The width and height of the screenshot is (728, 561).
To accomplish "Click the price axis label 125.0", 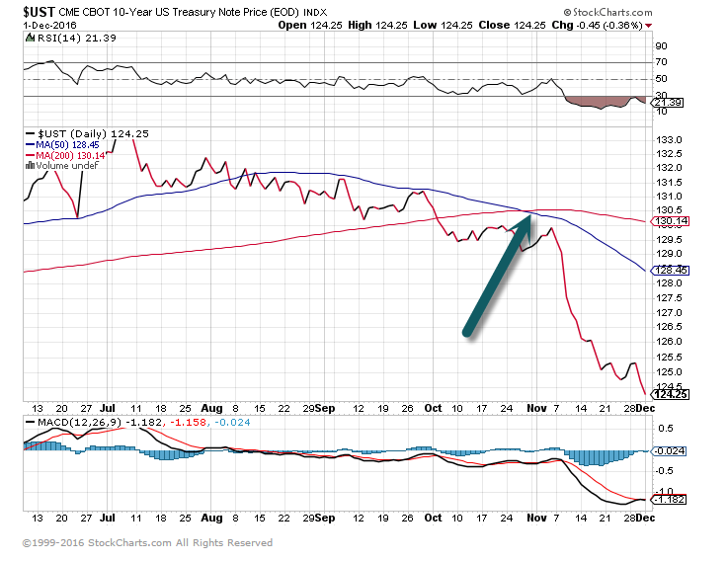I will [x=669, y=372].
